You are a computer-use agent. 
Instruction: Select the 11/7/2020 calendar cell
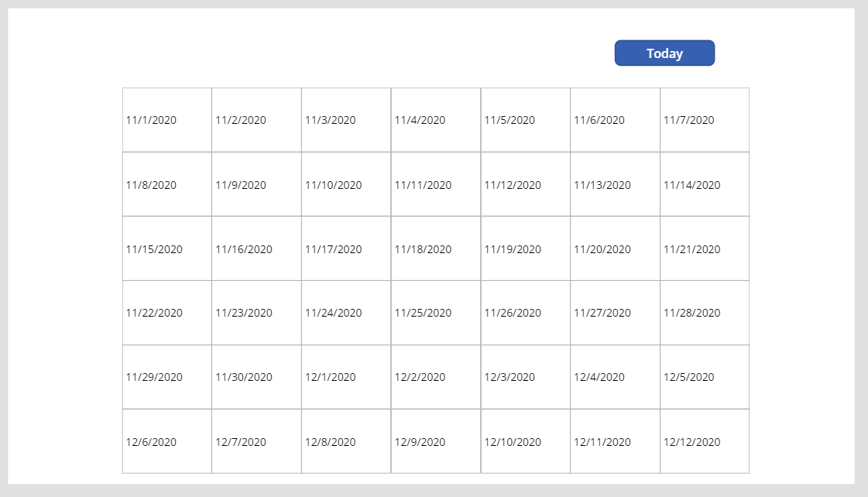point(704,119)
